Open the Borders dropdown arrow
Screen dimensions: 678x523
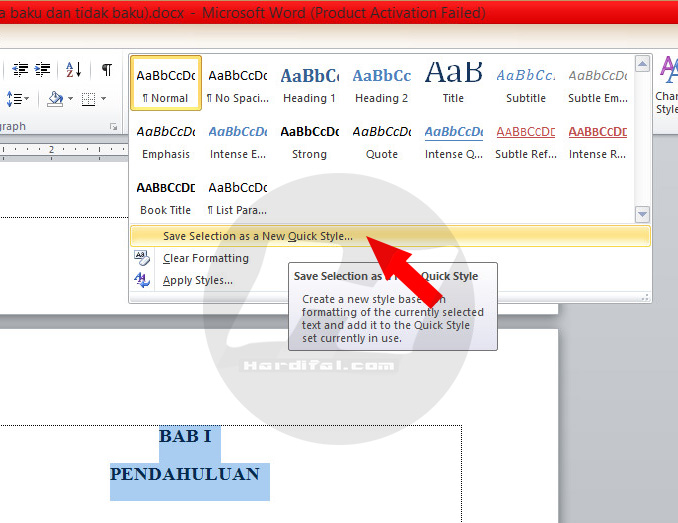[104, 99]
